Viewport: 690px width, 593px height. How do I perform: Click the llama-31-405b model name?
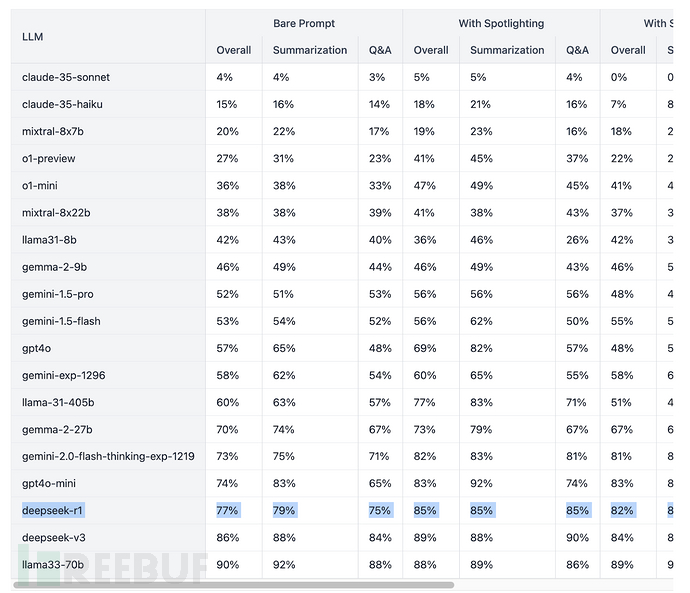point(59,402)
